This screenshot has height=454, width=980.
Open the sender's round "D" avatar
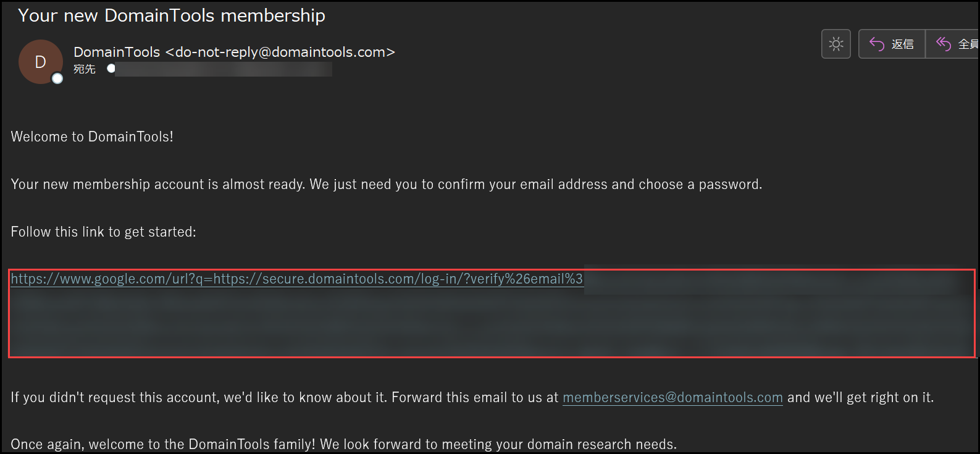(x=40, y=62)
